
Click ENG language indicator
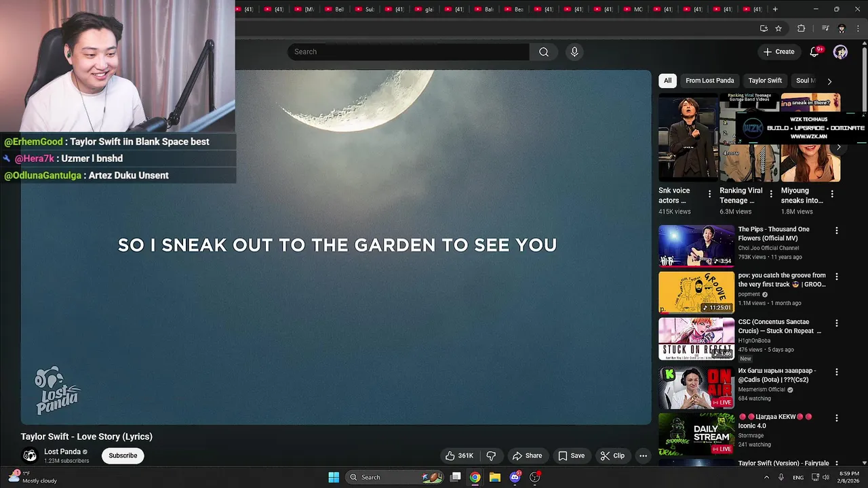(798, 477)
